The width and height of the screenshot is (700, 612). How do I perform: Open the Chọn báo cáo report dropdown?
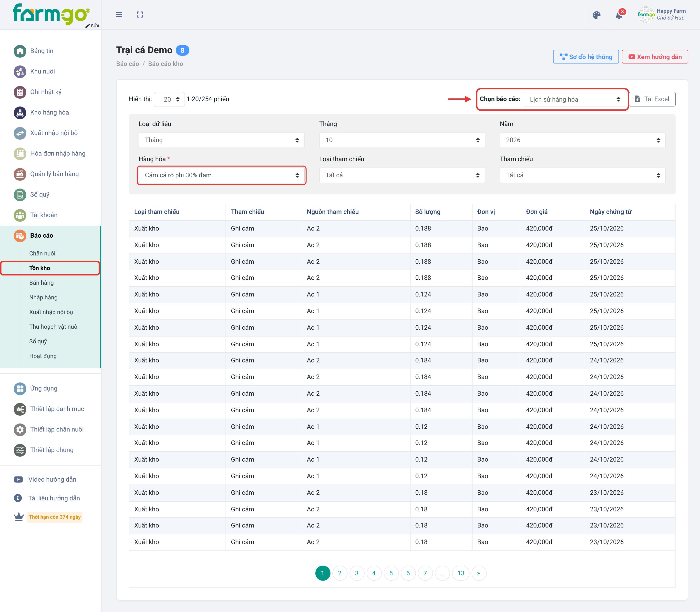point(574,99)
